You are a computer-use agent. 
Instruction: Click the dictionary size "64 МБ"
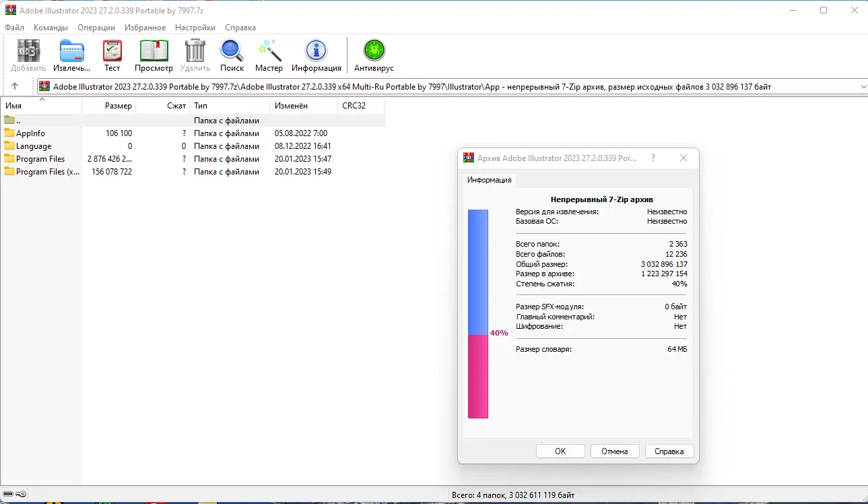click(x=677, y=349)
